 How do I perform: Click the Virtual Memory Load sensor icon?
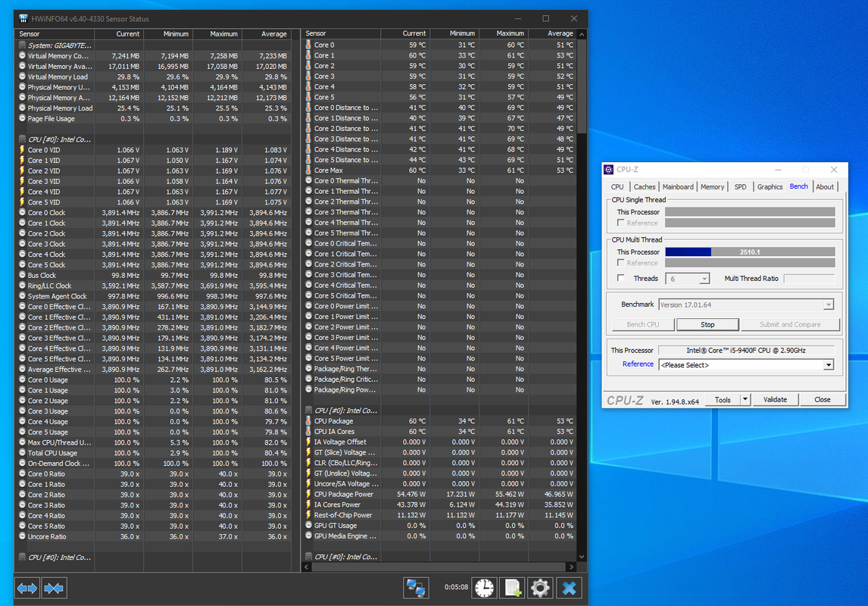coord(22,77)
